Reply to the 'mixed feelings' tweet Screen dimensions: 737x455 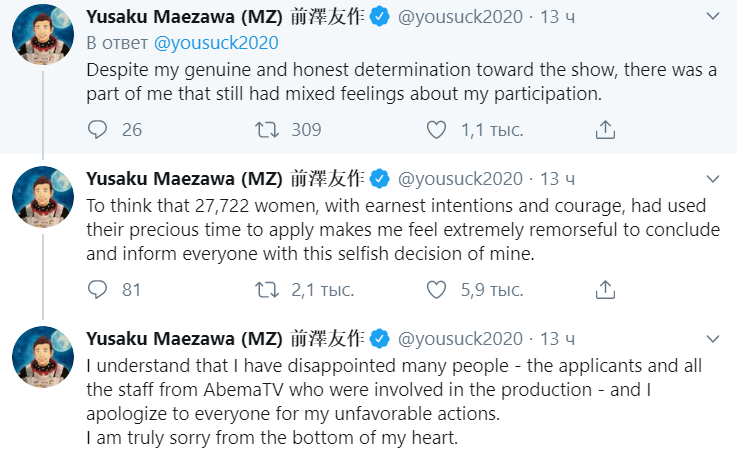(x=97, y=130)
